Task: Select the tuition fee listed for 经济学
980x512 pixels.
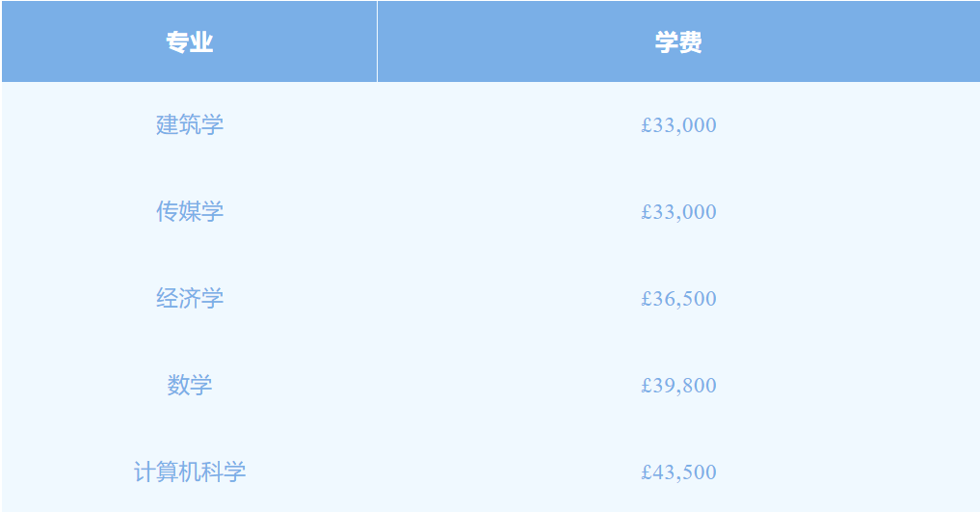Action: 678,298
